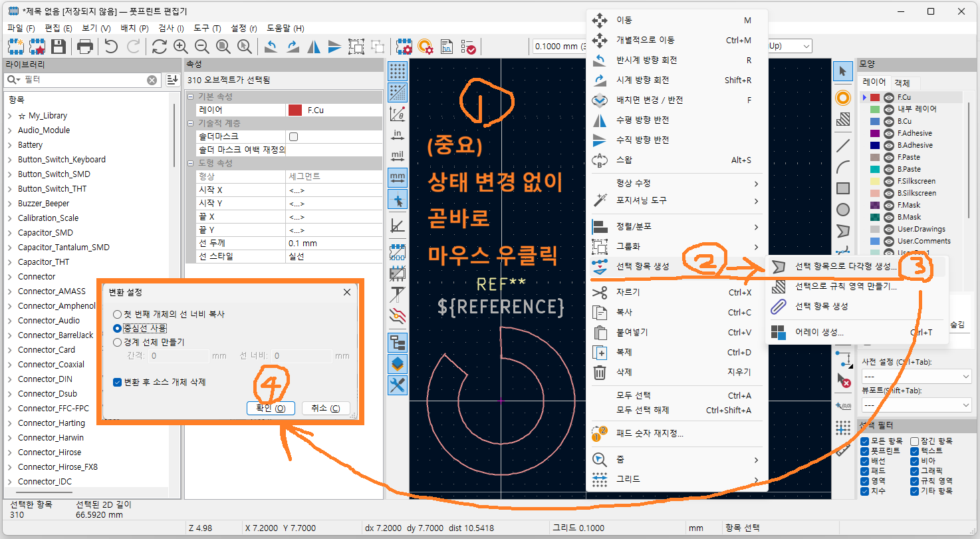Open the Inspect (검사) menu
This screenshot has width=980, height=539.
[171, 28]
